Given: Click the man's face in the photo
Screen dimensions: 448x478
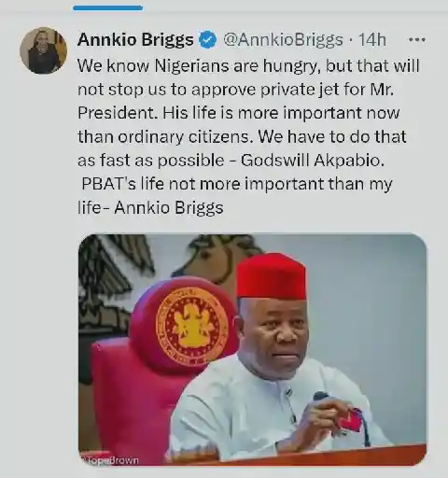Looking at the screenshot, I should coord(278,334).
